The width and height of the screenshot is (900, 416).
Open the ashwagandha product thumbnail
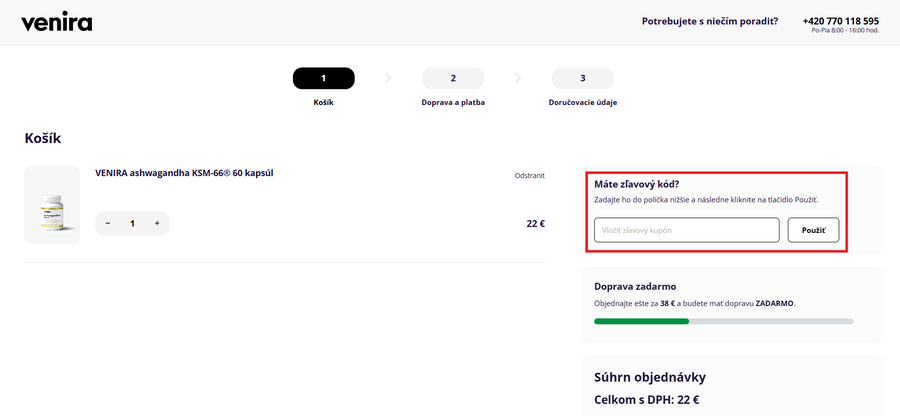click(x=52, y=205)
